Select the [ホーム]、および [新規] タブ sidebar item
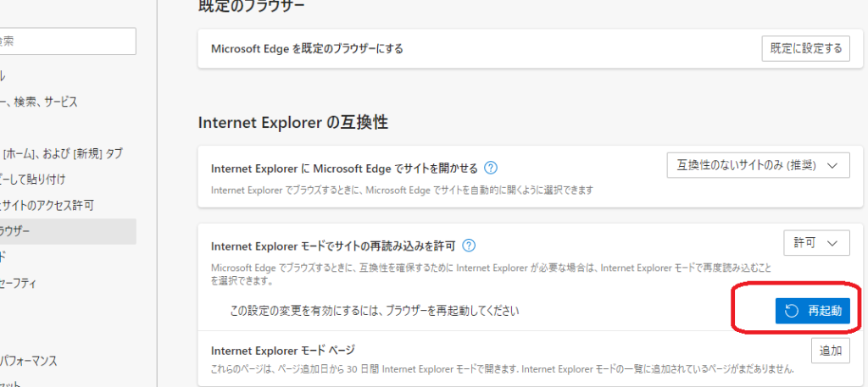868x387 pixels. (x=62, y=153)
